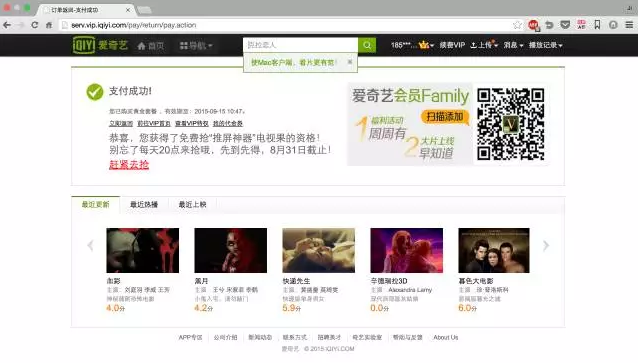The width and height of the screenshot is (638, 363).
Task: Click the orange 扫描添加 button
Action: 445,117
